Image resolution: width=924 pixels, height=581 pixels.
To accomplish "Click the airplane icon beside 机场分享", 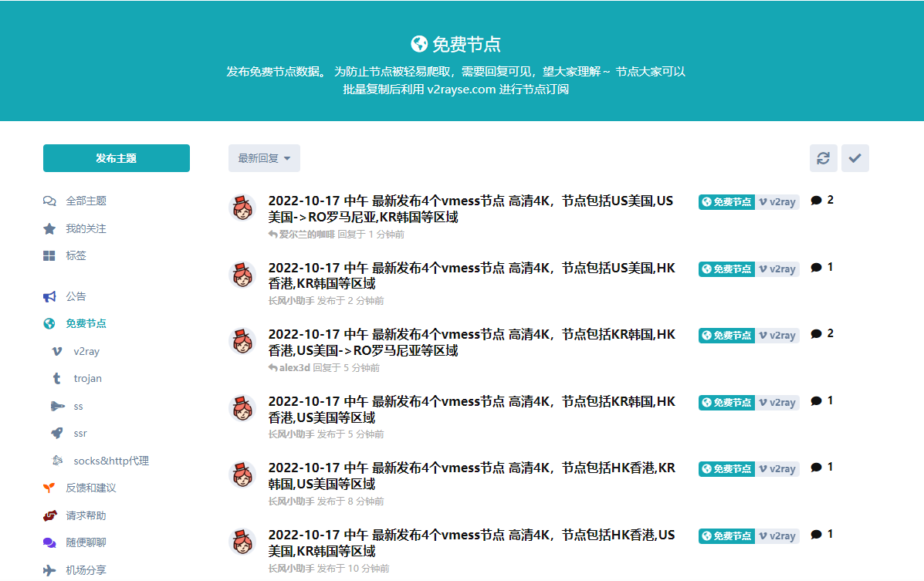I will click(49, 570).
